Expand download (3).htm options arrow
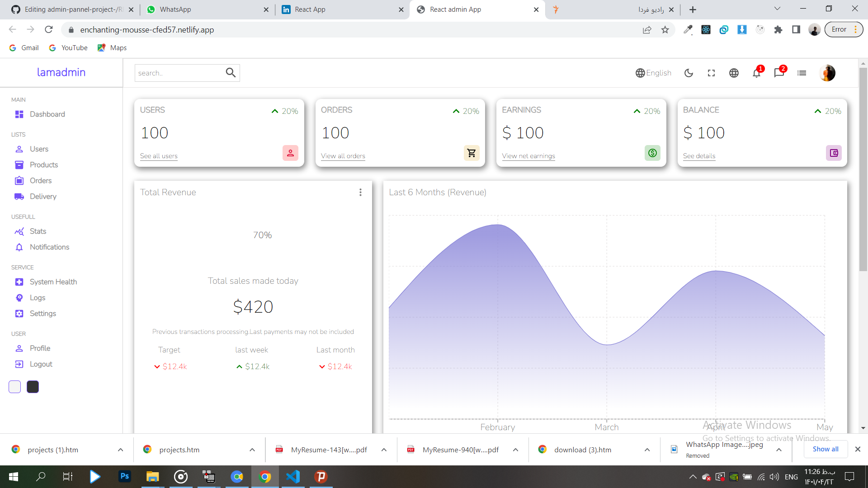This screenshot has width=868, height=488. (x=647, y=450)
